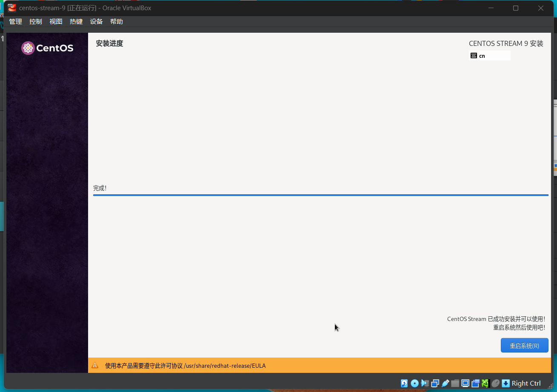Open the 帮助 menu

click(x=117, y=22)
